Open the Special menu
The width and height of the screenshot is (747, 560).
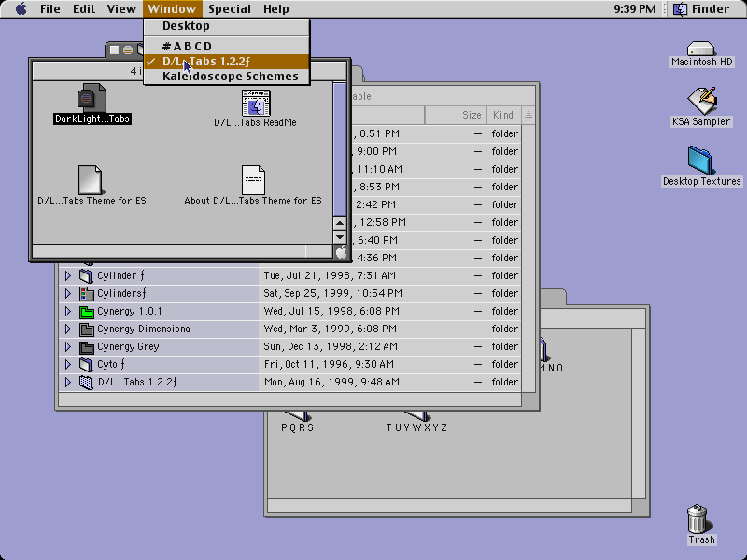[x=230, y=9]
